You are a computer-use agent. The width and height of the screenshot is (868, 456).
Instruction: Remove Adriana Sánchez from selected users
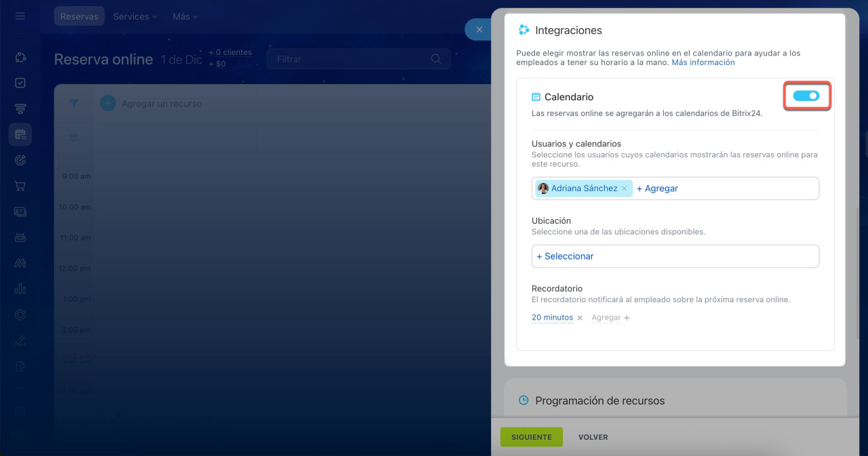624,188
